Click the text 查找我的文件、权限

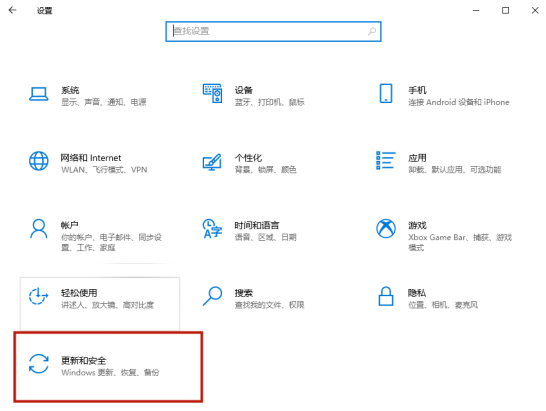pos(270,305)
